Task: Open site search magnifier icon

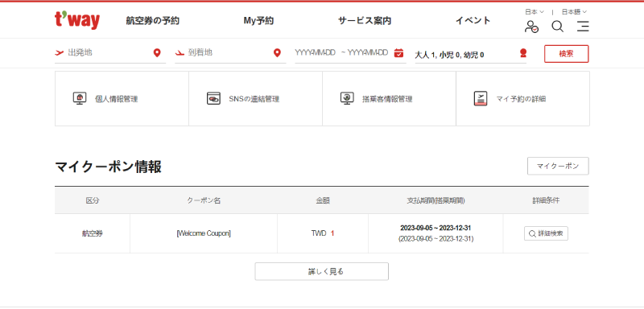Action: 557,27
